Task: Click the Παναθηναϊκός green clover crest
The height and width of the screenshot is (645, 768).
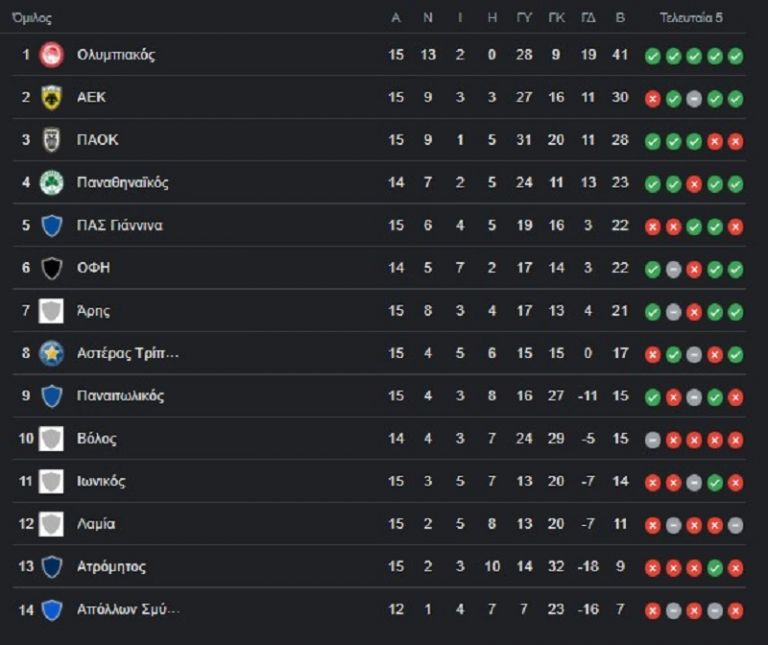Action: click(x=51, y=182)
